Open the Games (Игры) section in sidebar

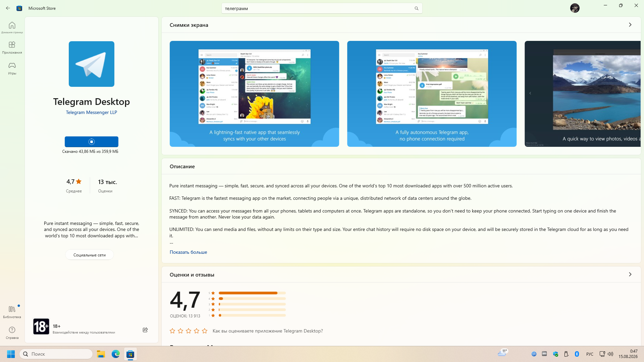point(12,68)
